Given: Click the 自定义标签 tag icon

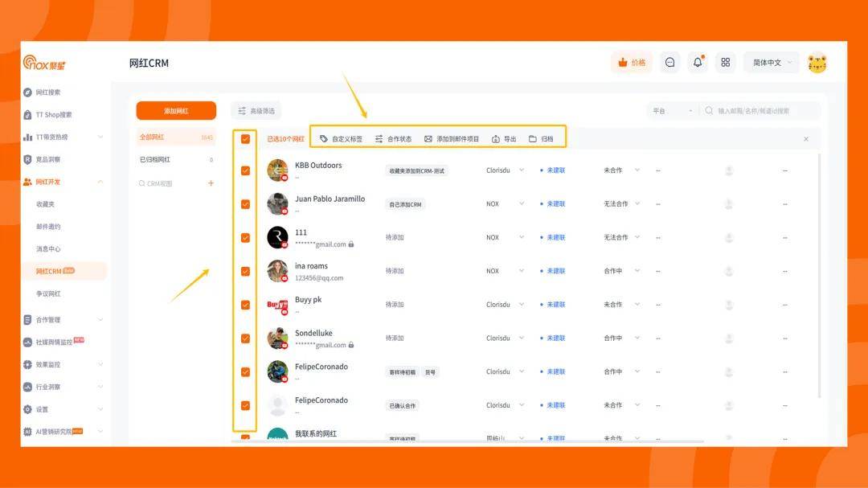Looking at the screenshot, I should point(324,139).
